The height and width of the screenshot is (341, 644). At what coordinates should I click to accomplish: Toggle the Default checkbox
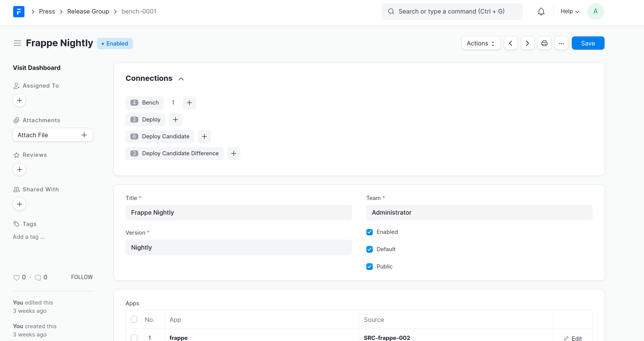pos(370,249)
